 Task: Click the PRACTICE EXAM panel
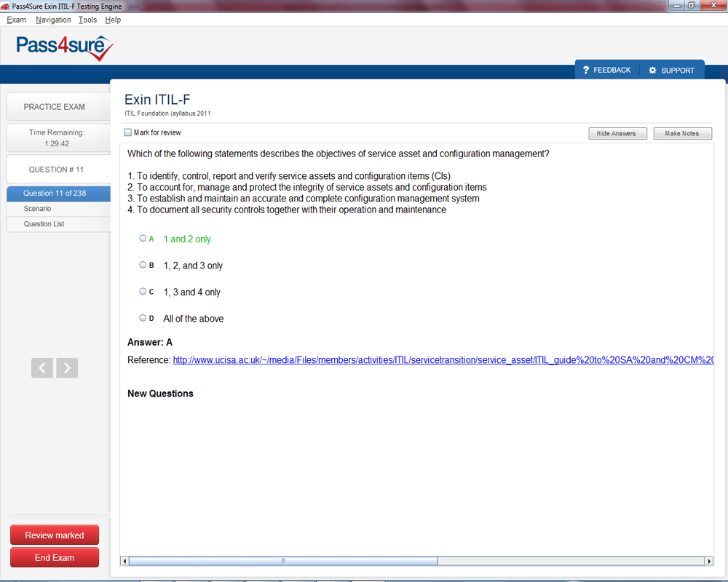pyautogui.click(x=58, y=107)
